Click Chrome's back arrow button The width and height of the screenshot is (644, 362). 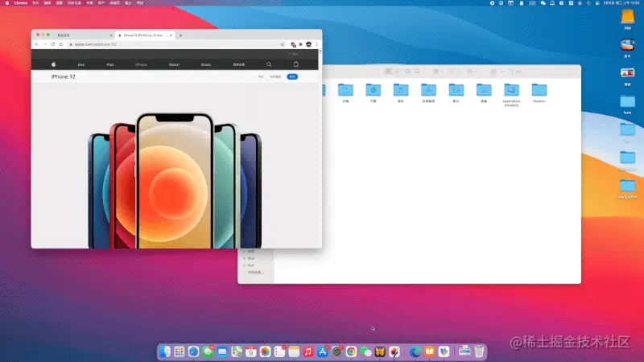point(37,44)
